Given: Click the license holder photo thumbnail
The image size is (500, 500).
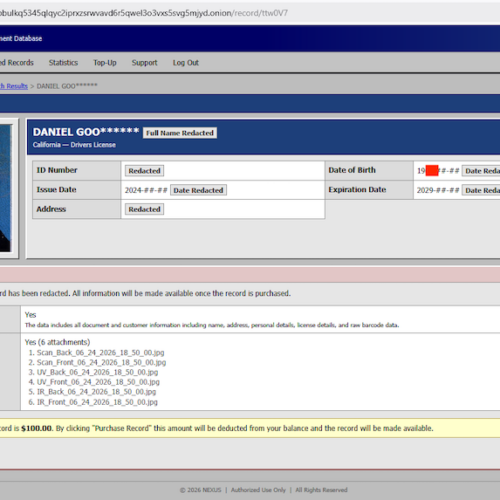Looking at the screenshot, I should (6, 188).
